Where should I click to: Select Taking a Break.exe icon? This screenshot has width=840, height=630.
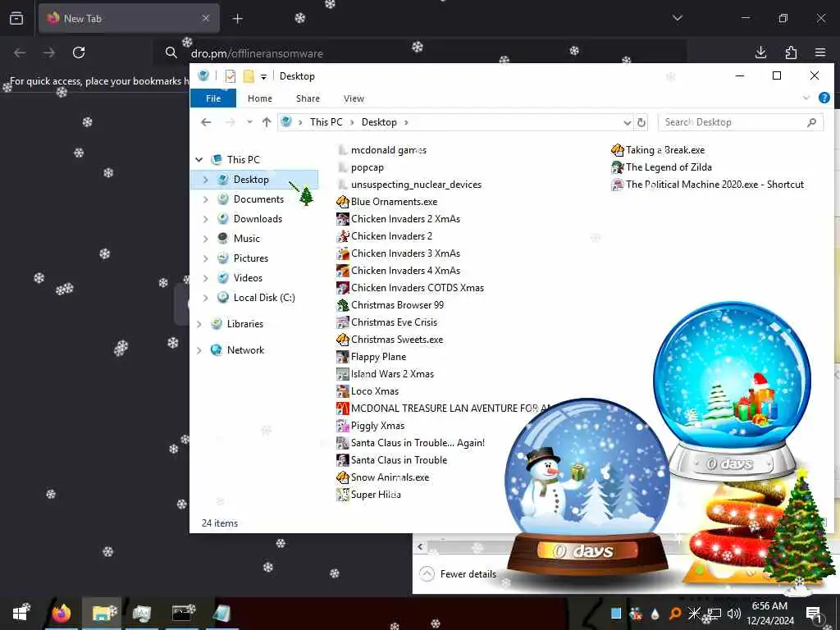pos(617,150)
